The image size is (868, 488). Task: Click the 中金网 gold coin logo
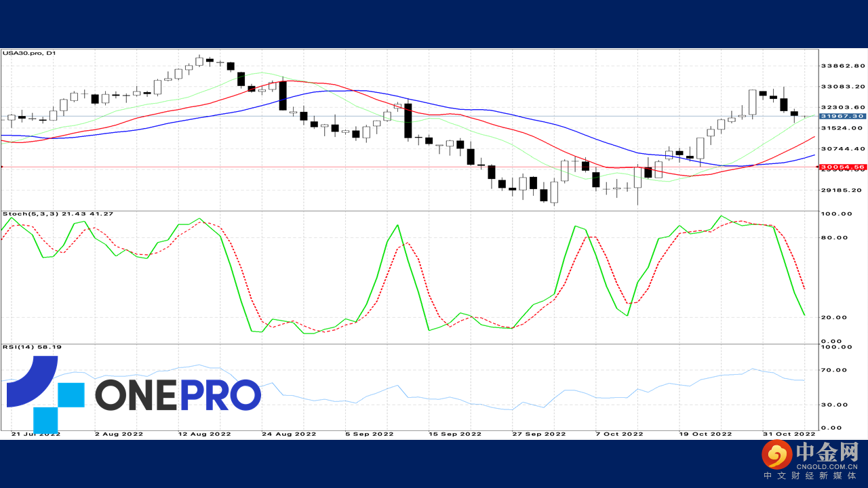click(x=776, y=455)
